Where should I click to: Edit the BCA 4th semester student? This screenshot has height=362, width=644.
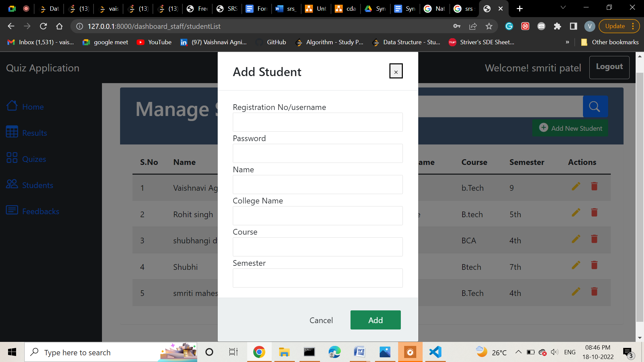point(576,239)
